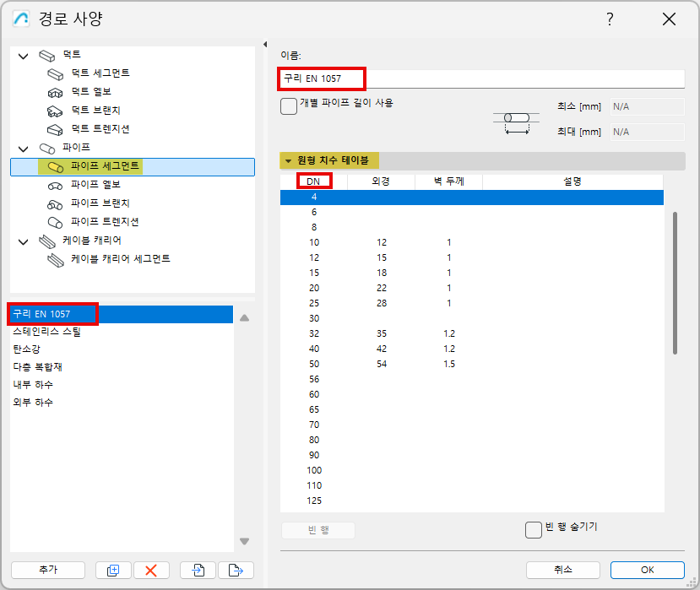
Task: Click wall thickness 1.5 in DN 50 row
Action: pos(449,364)
